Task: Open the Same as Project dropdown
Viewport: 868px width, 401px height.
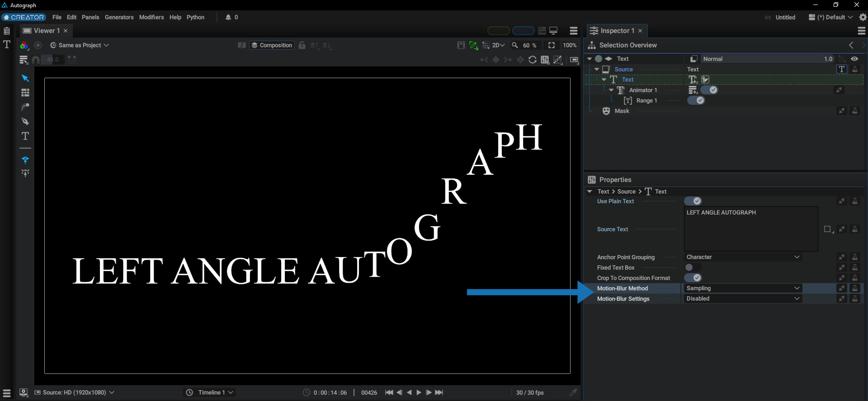Action: coord(80,45)
